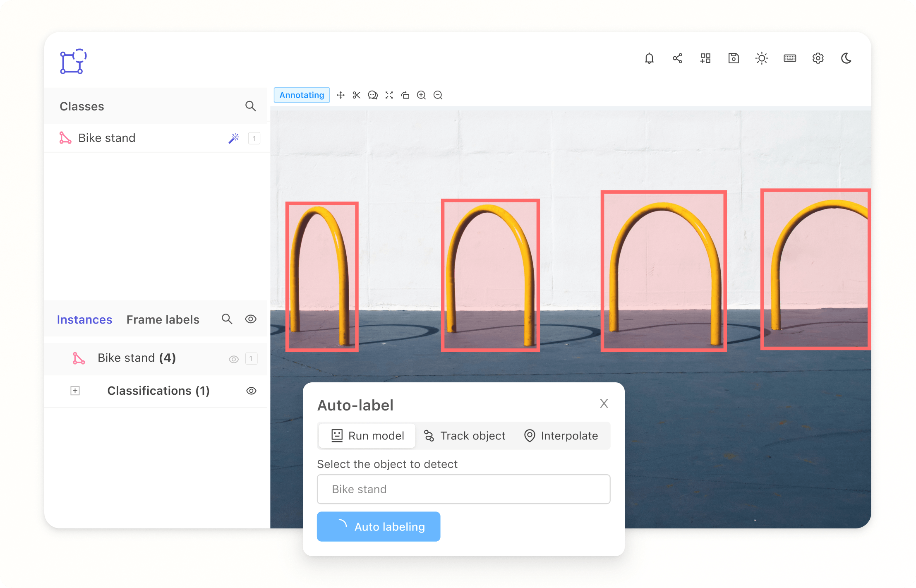The image size is (916, 588).
Task: Click the zoom-out magnifier icon
Action: 438,96
